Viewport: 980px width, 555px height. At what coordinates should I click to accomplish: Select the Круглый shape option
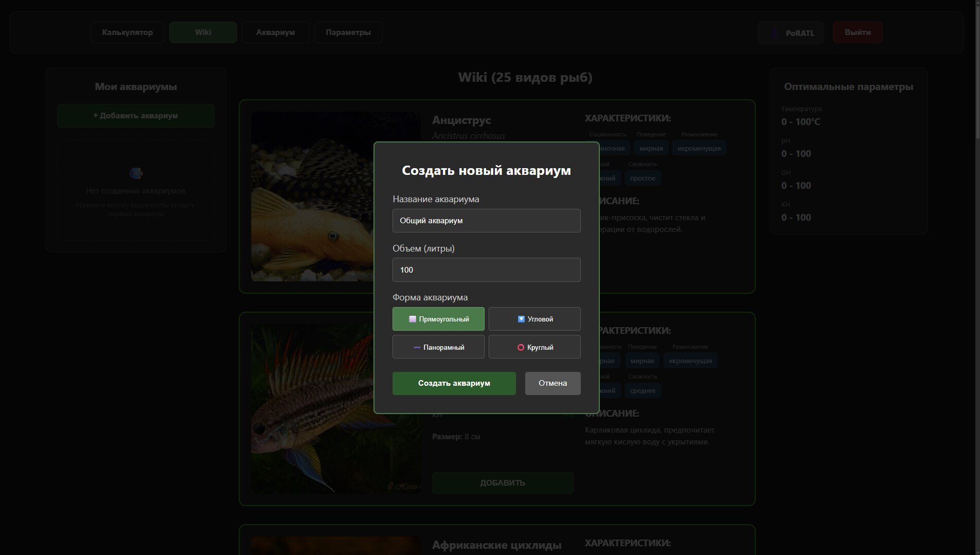point(534,347)
